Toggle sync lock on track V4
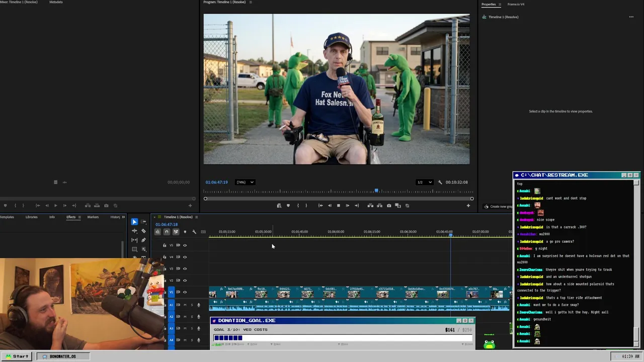This screenshot has width=644, height=362. (x=178, y=257)
